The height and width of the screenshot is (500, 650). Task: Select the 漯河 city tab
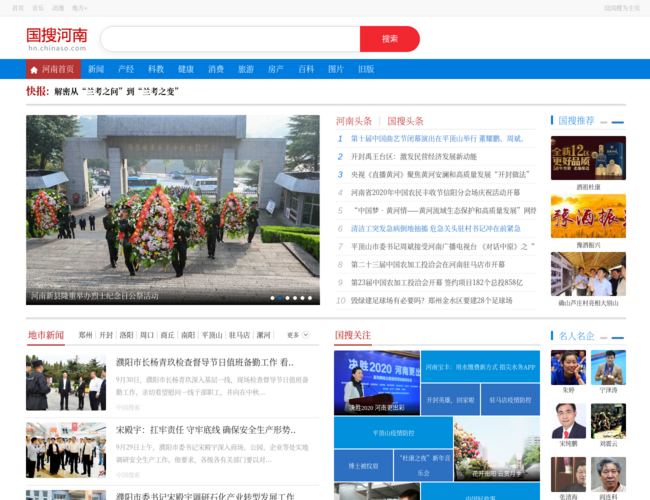263,335
